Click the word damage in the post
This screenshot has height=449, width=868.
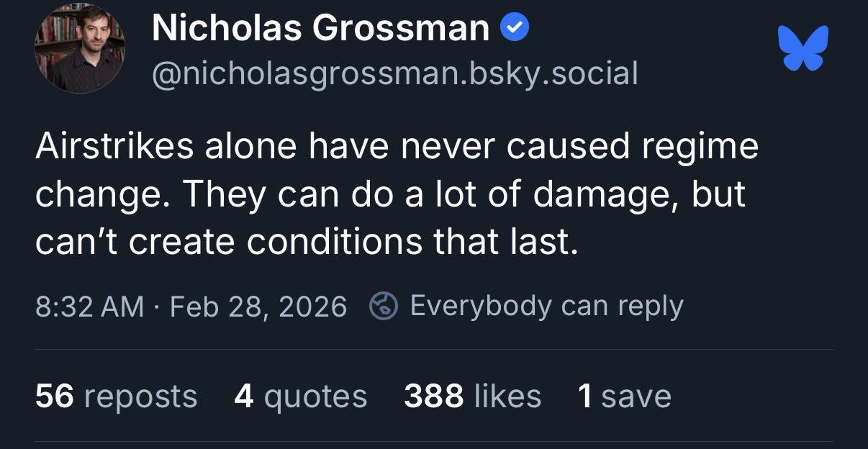(602, 195)
